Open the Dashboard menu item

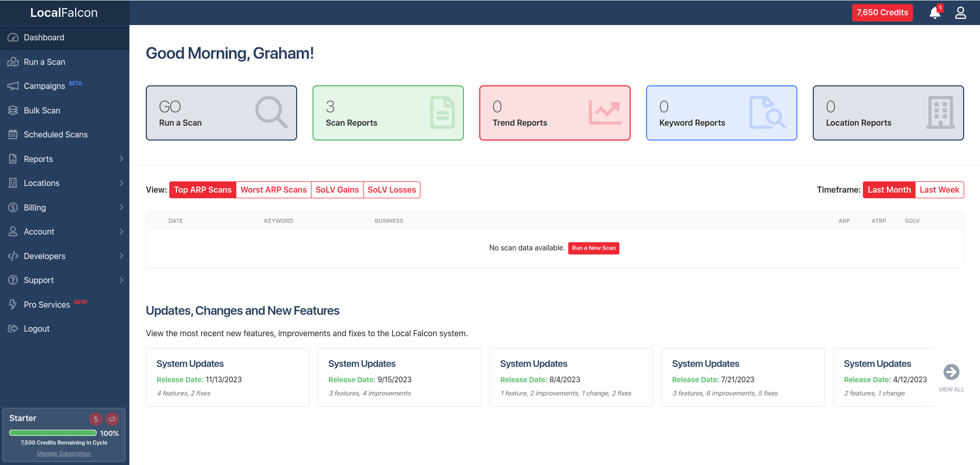point(43,37)
